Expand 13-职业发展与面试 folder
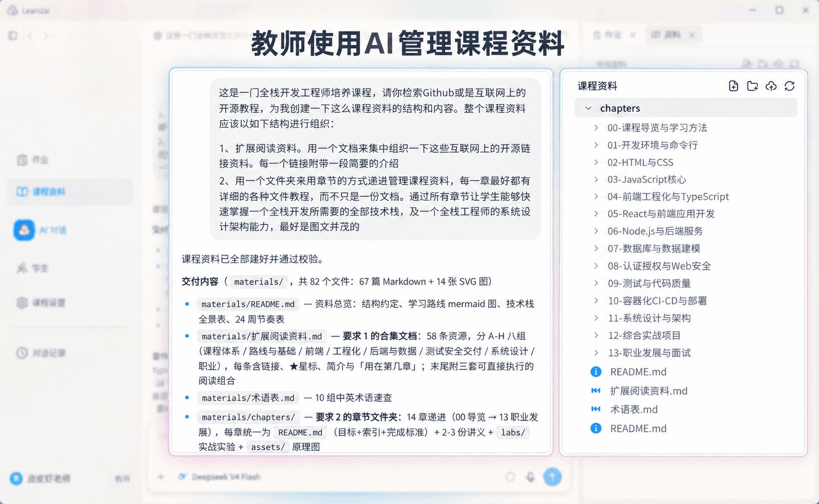The height and width of the screenshot is (504, 819). click(596, 353)
